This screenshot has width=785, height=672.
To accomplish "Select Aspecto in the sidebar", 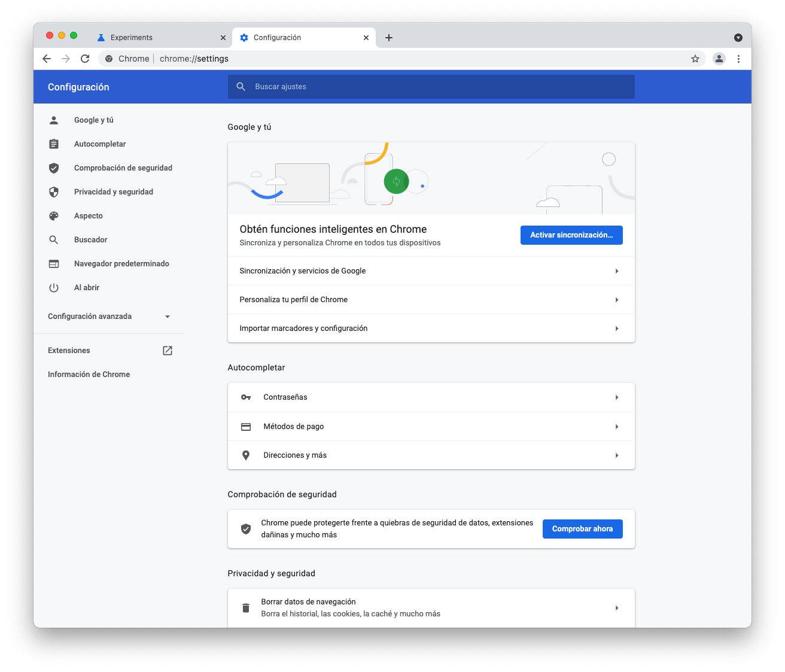I will click(89, 216).
